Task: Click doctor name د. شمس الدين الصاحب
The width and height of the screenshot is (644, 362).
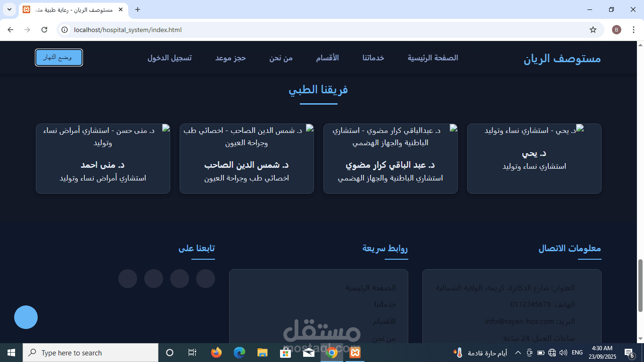Action: pos(247,165)
